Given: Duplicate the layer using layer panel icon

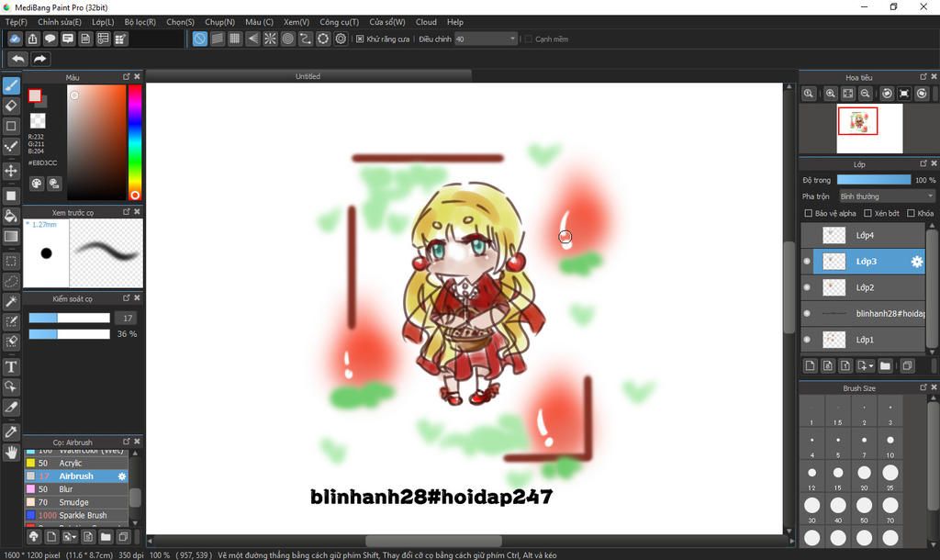Looking at the screenshot, I should pyautogui.click(x=907, y=365).
